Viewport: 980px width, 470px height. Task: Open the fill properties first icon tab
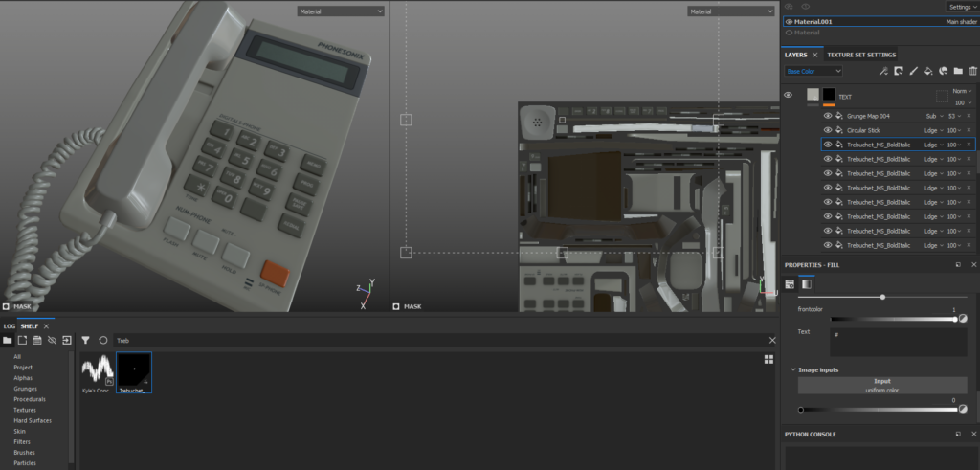pyautogui.click(x=790, y=283)
